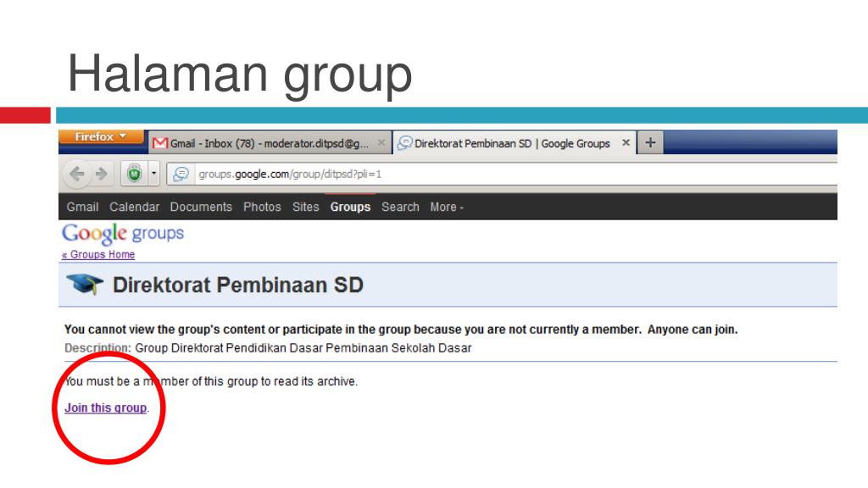Click the Google groups logo

point(123,234)
